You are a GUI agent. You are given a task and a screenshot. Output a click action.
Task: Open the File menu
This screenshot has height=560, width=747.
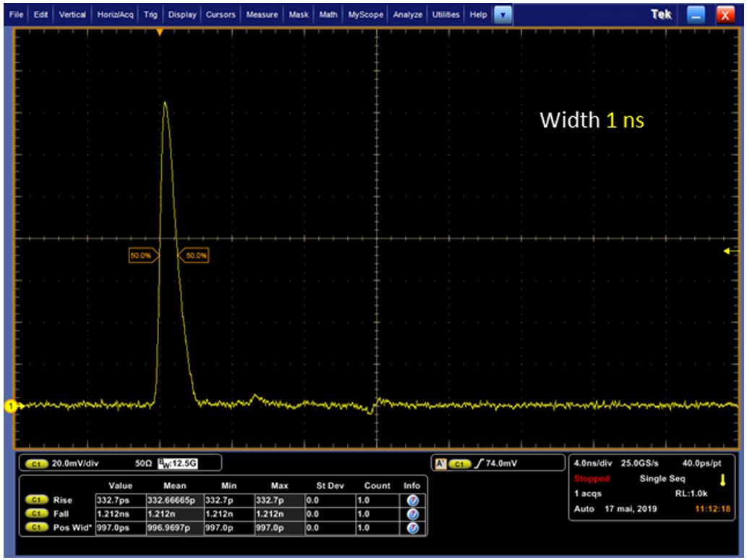(x=16, y=14)
